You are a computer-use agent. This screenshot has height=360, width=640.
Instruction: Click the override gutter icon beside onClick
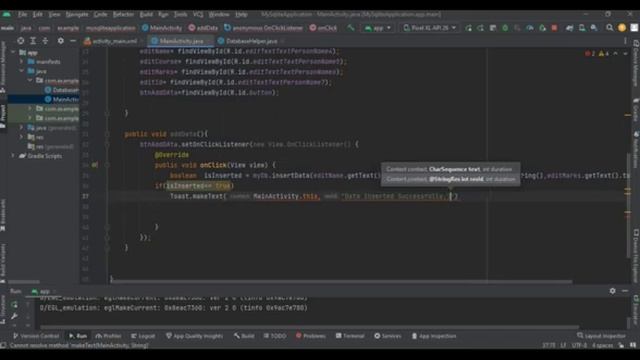tap(95, 165)
